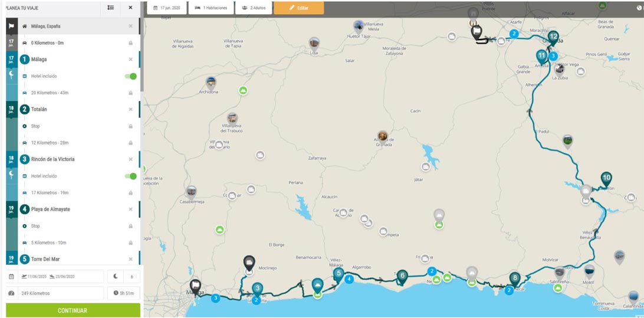
Task: Toggle Hotel incluido switch for Málaga
Action: 130,76
